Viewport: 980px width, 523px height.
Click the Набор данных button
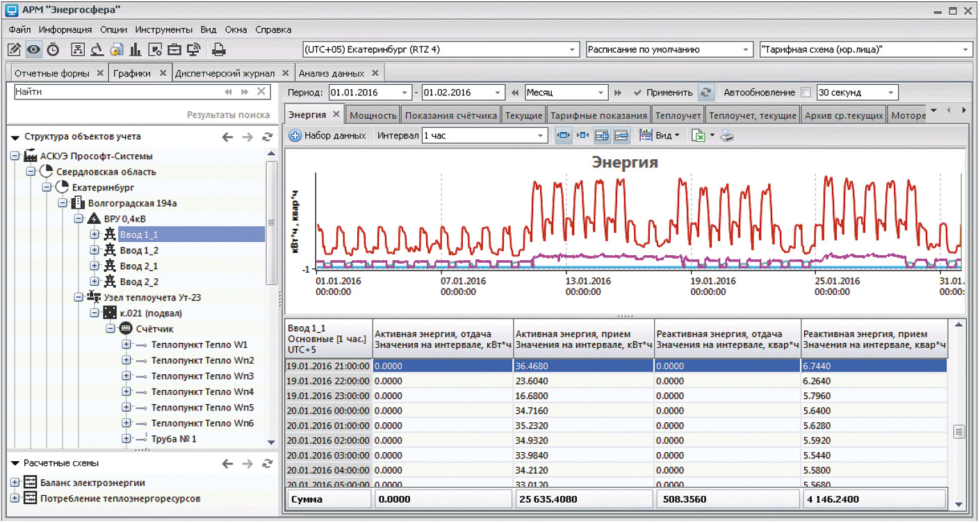(327, 136)
